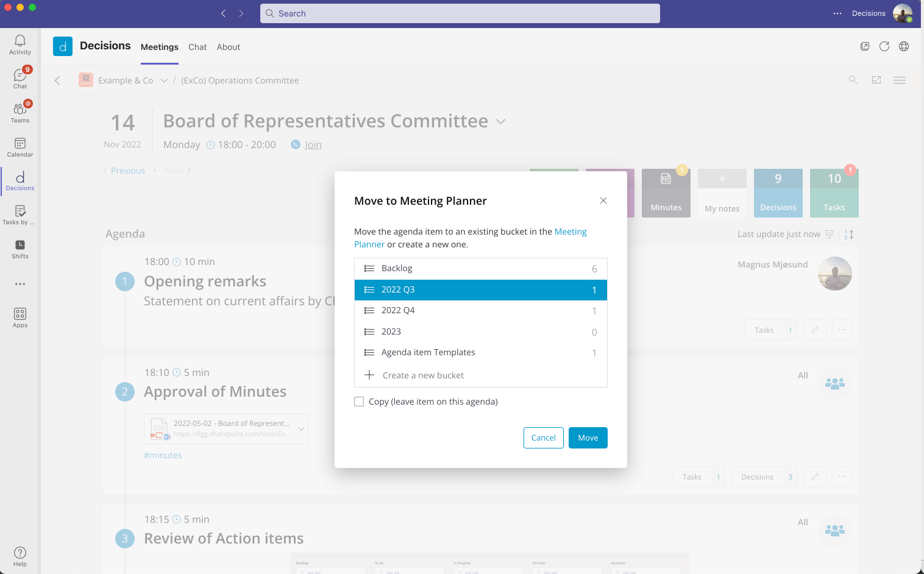Open Help in the sidebar
The width and height of the screenshot is (924, 574).
click(x=20, y=556)
